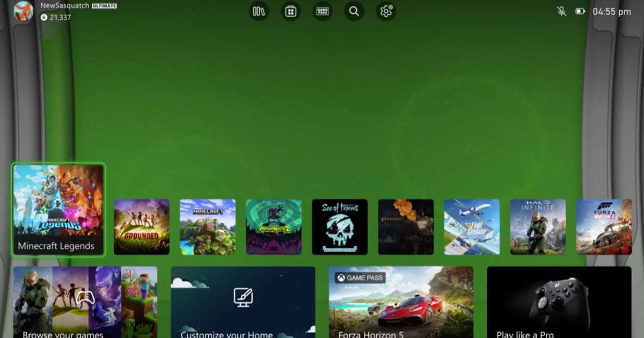Open the NewSasquatch profile avatar
The height and width of the screenshot is (338, 644).
coord(23,11)
